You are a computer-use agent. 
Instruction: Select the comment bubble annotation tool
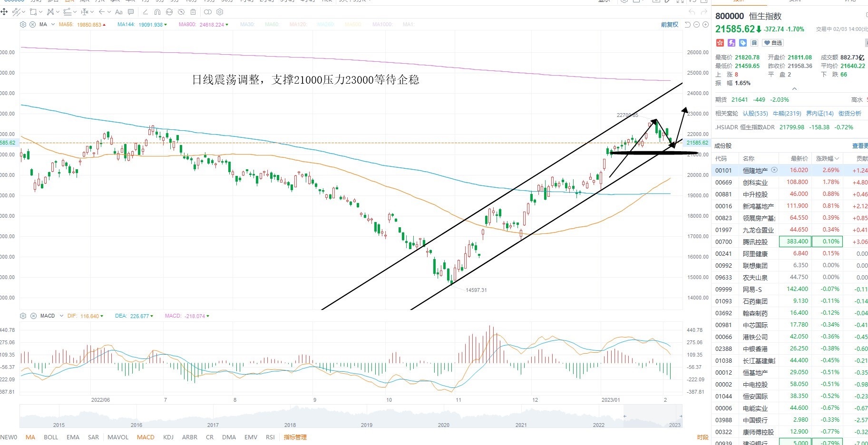tap(131, 12)
